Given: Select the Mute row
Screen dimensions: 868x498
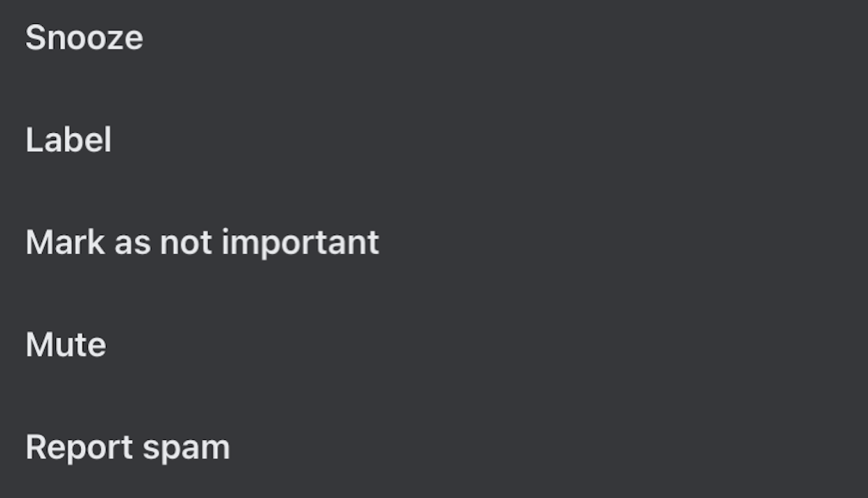Looking at the screenshot, I should (65, 345).
